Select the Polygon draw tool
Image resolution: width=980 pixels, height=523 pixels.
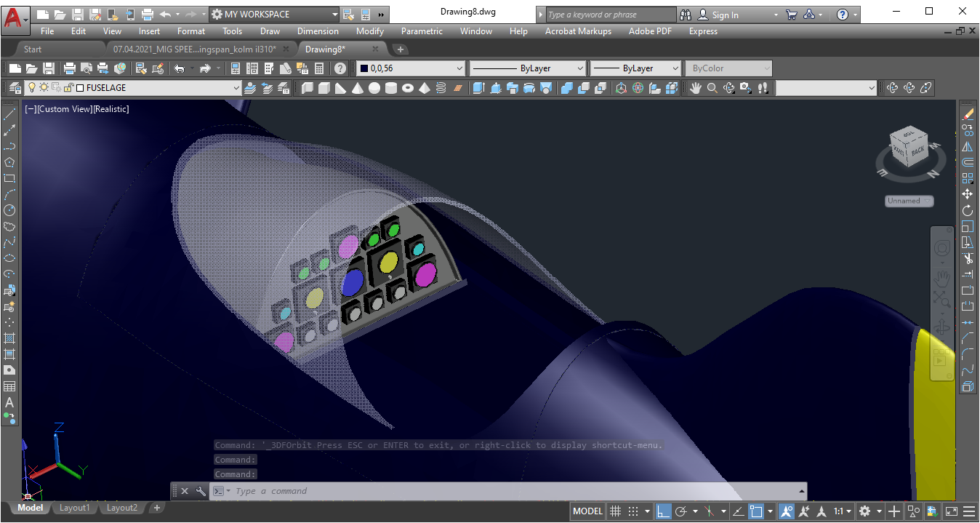(x=9, y=161)
